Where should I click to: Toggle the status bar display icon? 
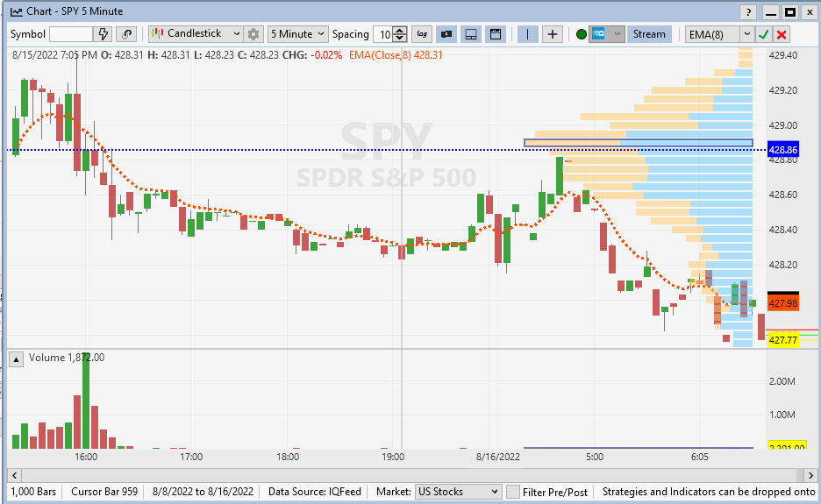(x=446, y=34)
